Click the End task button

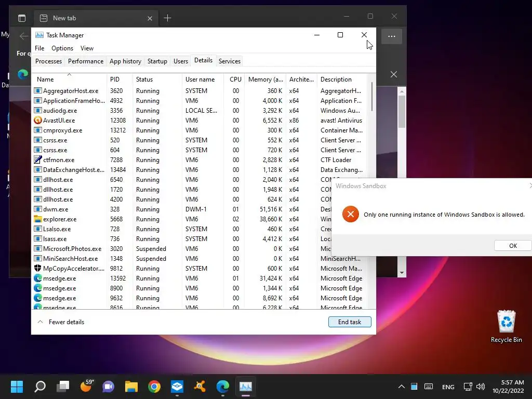click(350, 322)
